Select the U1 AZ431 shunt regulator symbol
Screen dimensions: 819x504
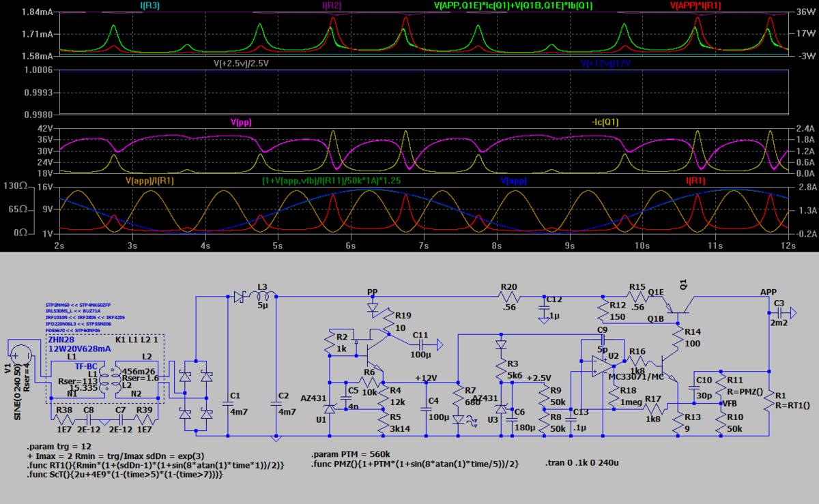[330, 409]
